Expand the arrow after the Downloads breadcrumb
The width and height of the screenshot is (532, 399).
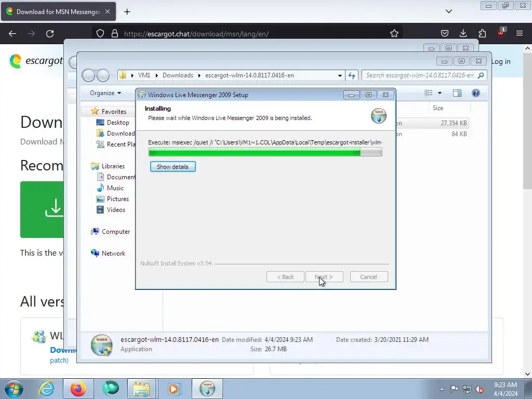199,75
